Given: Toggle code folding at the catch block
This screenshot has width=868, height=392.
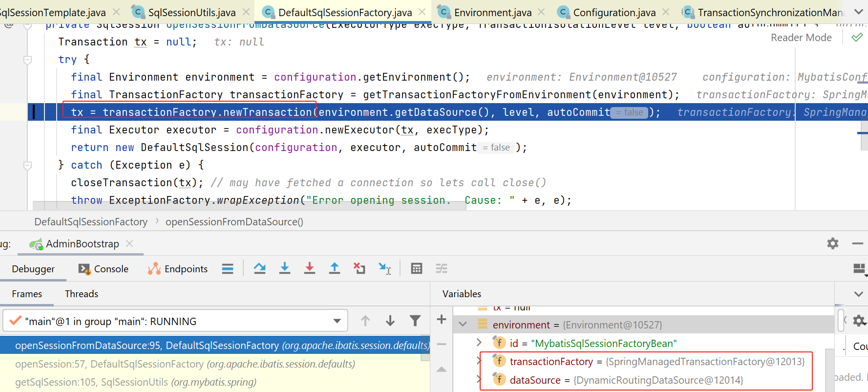Looking at the screenshot, I should (28, 166).
